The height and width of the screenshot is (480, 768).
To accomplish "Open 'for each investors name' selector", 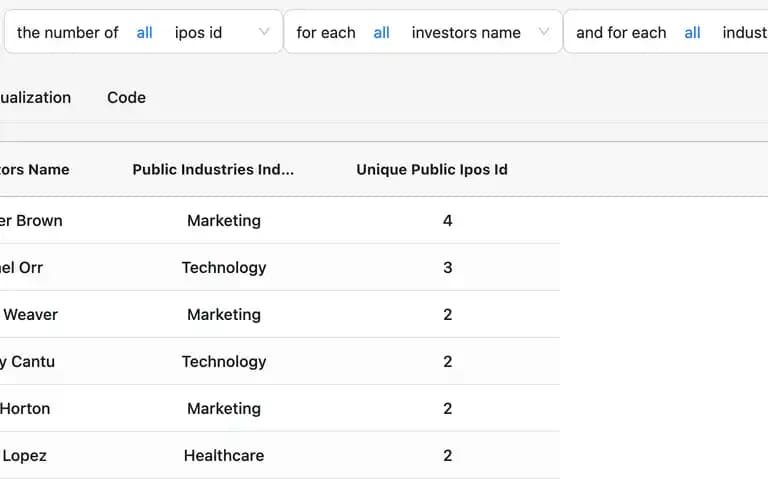I will tap(423, 32).
